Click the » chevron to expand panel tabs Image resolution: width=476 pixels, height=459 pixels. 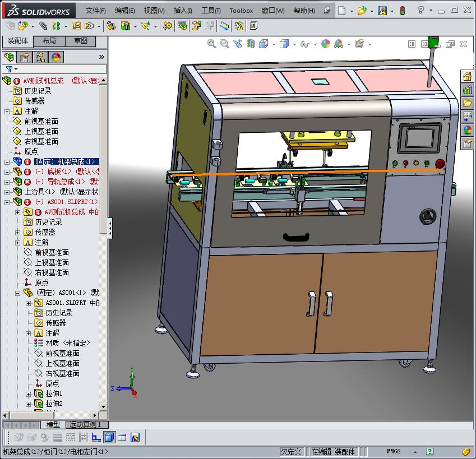101,57
